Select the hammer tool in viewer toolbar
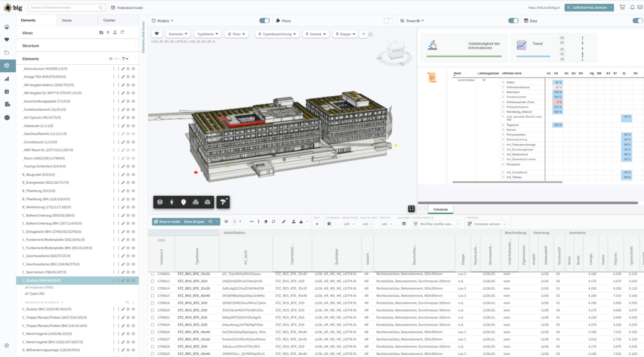The image size is (644, 357). [x=223, y=201]
